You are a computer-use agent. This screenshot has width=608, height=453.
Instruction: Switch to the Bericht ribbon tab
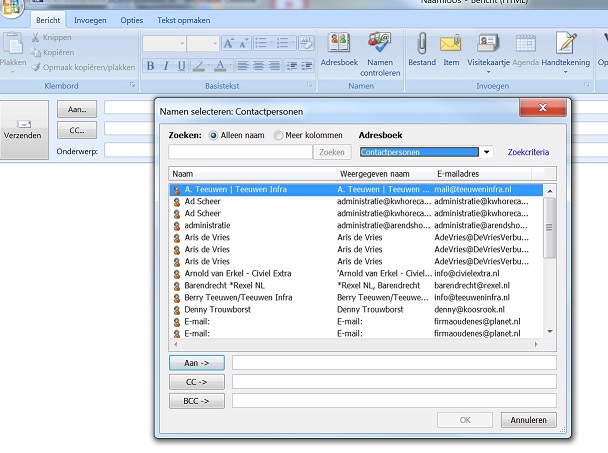[48, 20]
